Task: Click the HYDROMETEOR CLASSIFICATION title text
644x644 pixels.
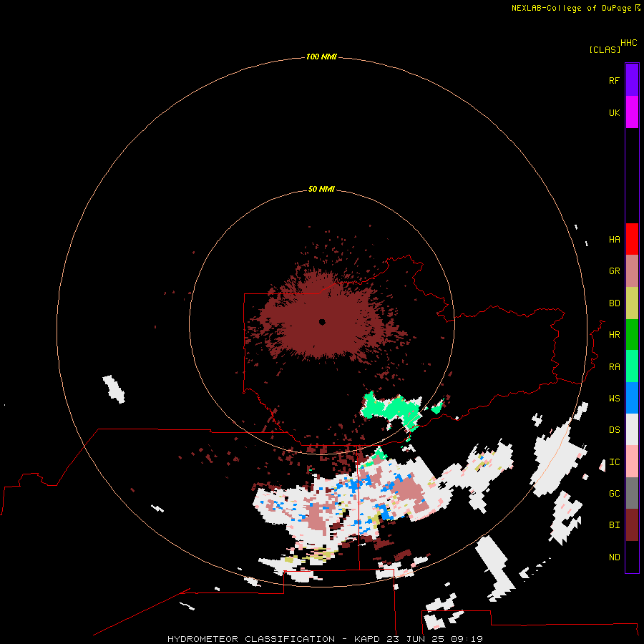Action: [x=251, y=639]
